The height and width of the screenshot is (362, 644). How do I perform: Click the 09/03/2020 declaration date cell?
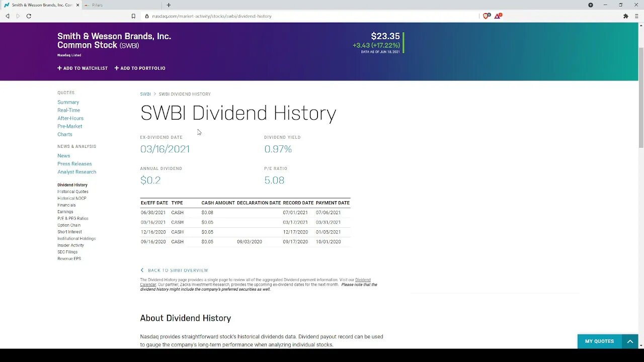pos(250,242)
